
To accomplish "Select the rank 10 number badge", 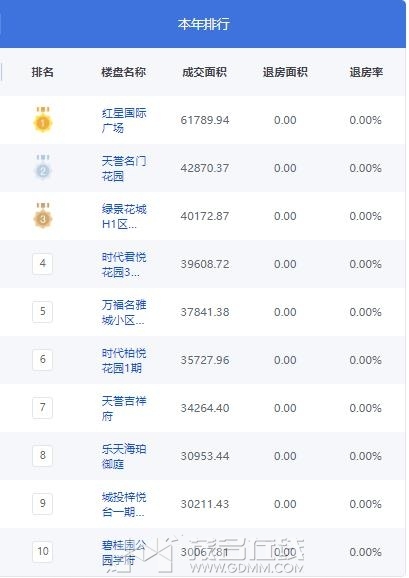I will click(x=43, y=551).
